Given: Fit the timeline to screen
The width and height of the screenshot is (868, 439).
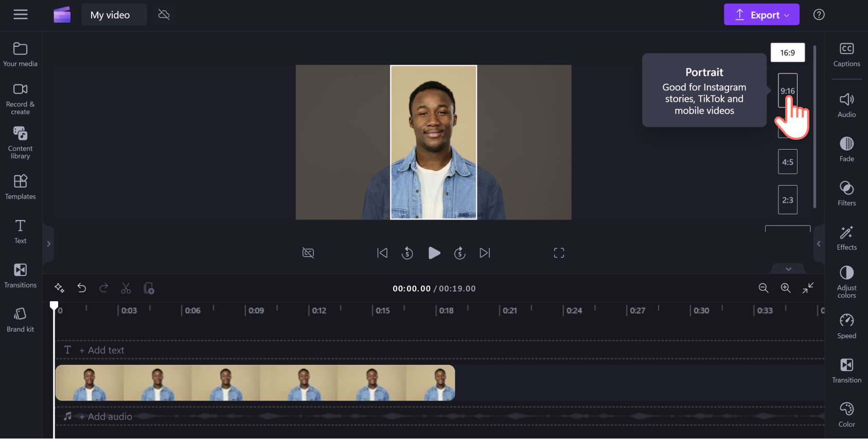Looking at the screenshot, I should 808,288.
